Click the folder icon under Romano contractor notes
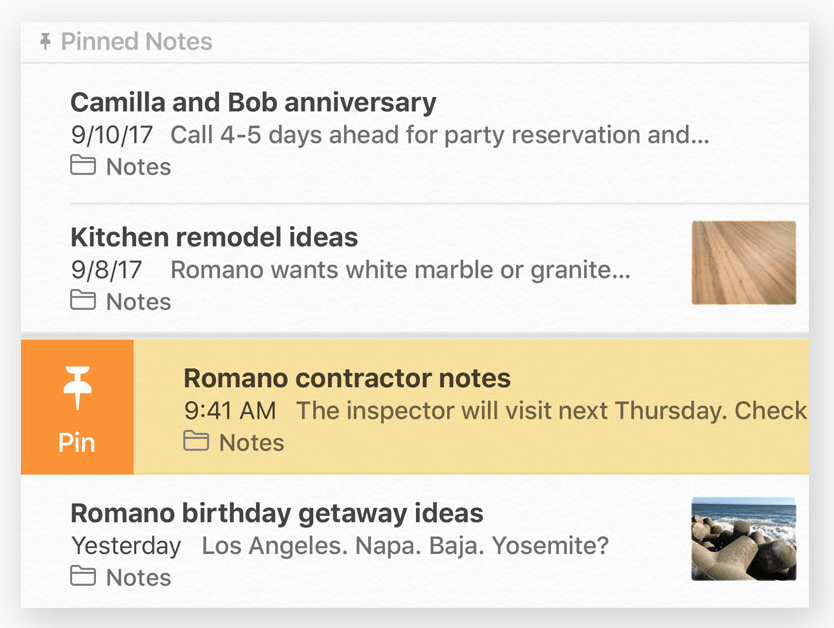 [x=196, y=441]
